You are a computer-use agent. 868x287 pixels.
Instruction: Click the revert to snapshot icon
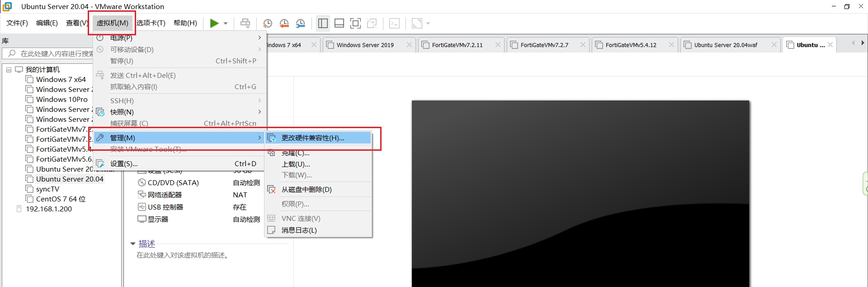(284, 24)
